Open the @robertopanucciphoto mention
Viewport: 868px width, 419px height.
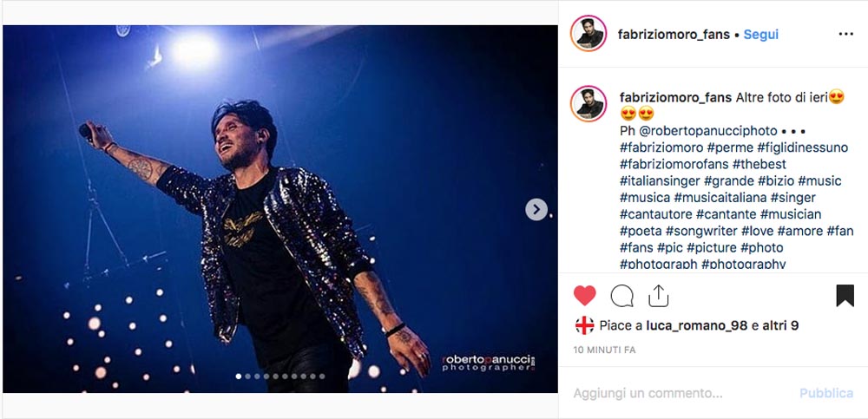[x=708, y=131]
